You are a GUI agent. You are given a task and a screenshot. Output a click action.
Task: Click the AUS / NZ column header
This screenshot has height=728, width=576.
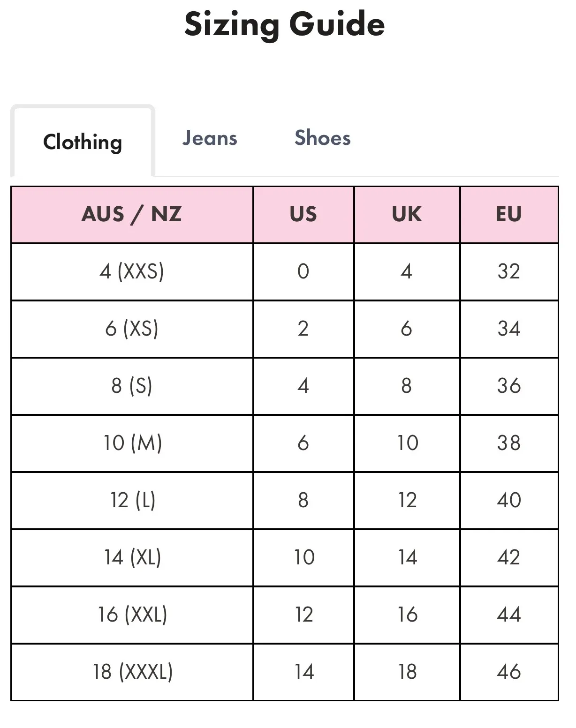131,214
